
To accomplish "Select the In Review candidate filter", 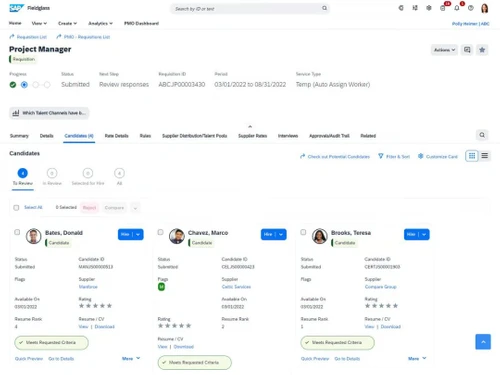I will [x=52, y=177].
